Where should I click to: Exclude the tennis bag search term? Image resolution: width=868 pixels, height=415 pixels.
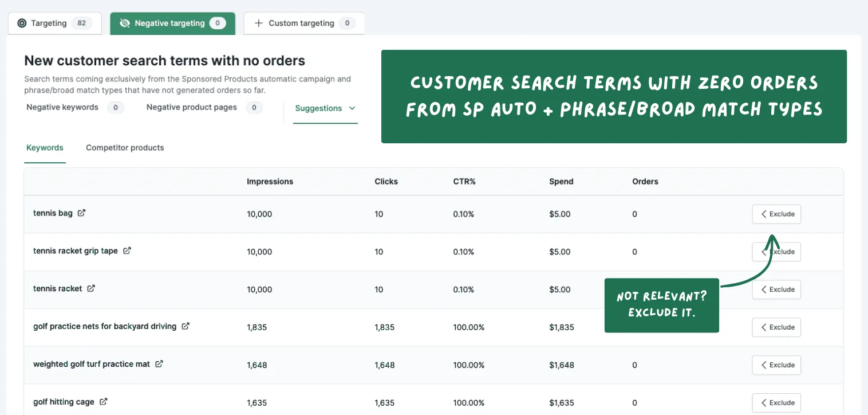(x=776, y=214)
